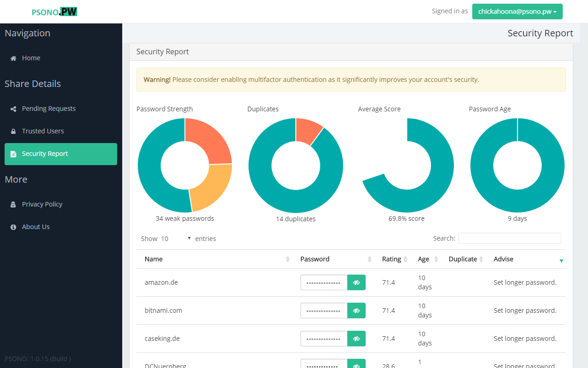Reveal the bitnami.com password with eye button
The width and height of the screenshot is (588, 368).
pyautogui.click(x=356, y=310)
